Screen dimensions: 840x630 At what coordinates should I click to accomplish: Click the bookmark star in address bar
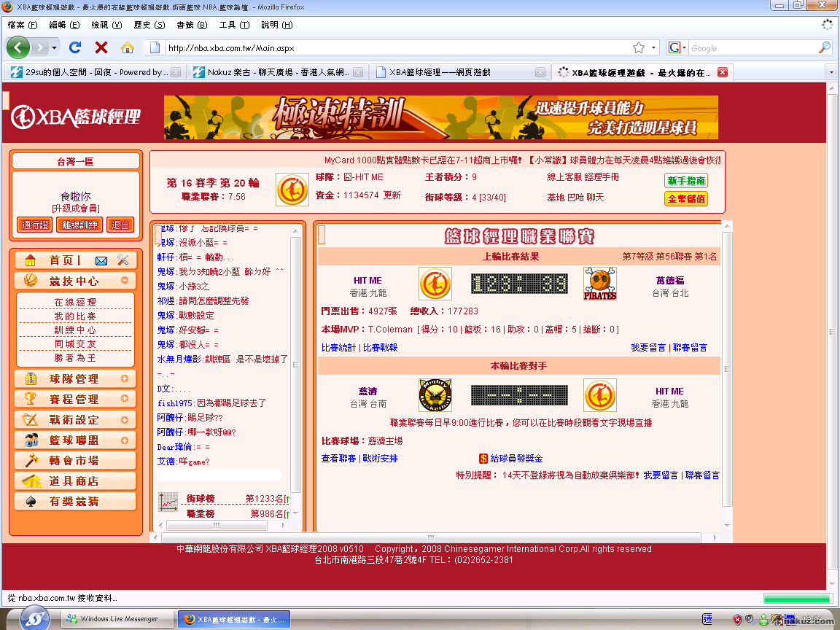[639, 47]
